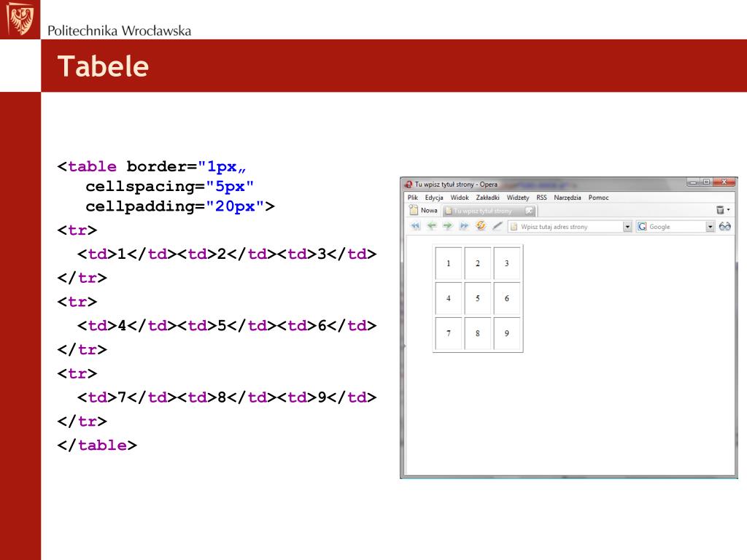
Task: Click the 'Politechnika Wrocławska' heading text
Action: pos(119,31)
